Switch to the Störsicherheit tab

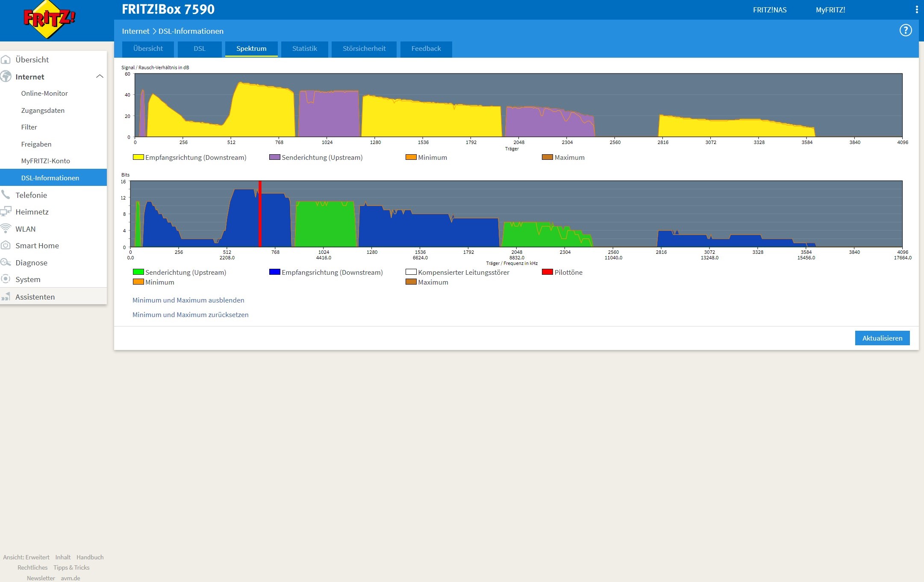(x=364, y=49)
